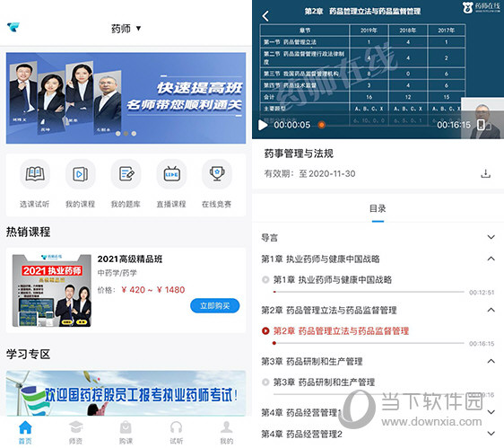
Task: Expand the 导言 section chevron
Action: tap(491, 237)
